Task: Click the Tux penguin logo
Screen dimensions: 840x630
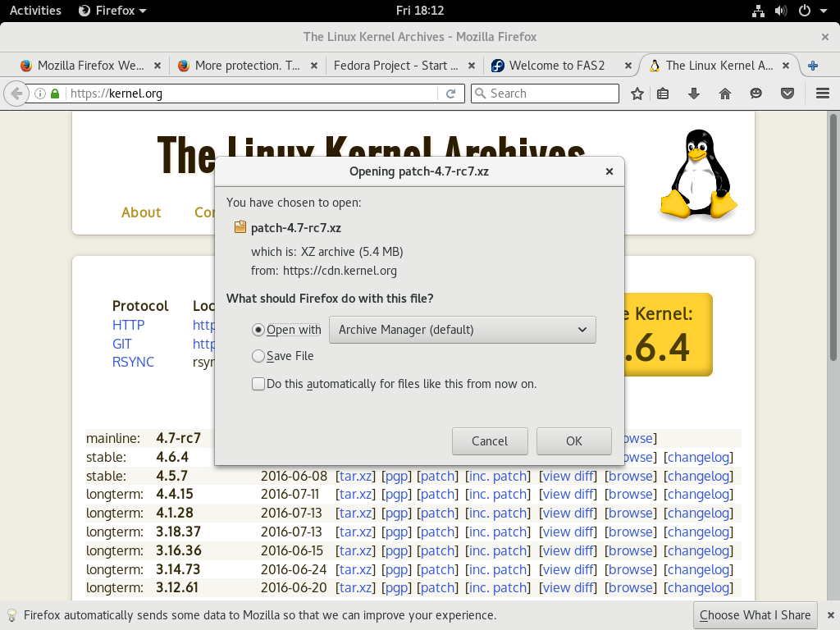Action: pos(699,174)
